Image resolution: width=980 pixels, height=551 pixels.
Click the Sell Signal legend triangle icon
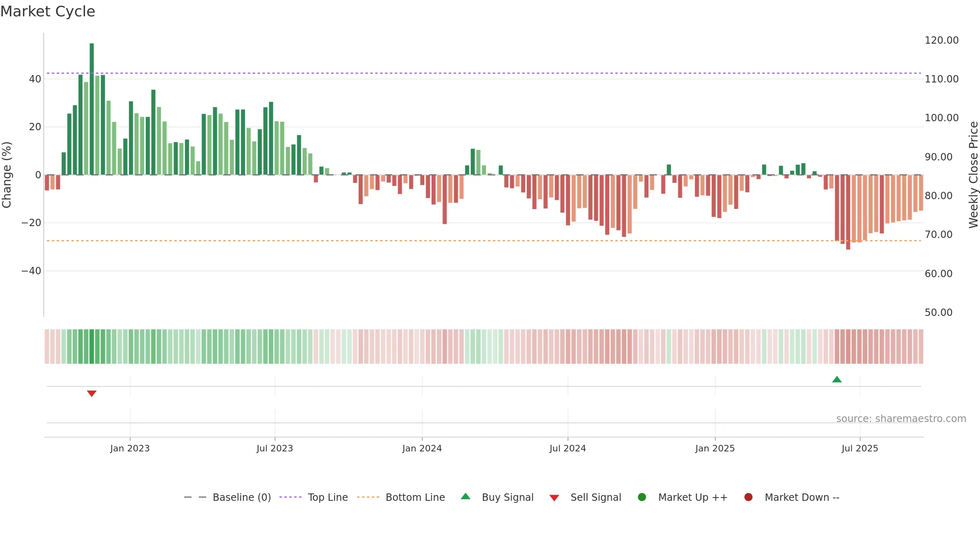point(554,498)
